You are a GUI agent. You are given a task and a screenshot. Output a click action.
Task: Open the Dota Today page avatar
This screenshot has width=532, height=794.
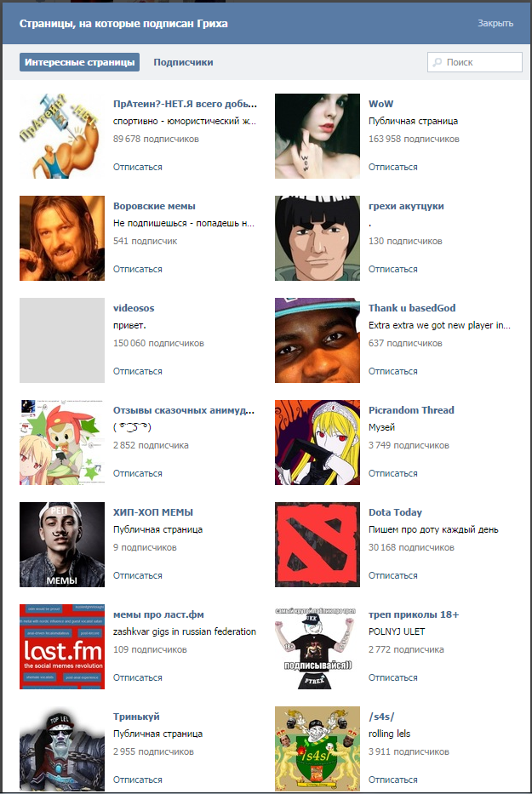tap(317, 545)
